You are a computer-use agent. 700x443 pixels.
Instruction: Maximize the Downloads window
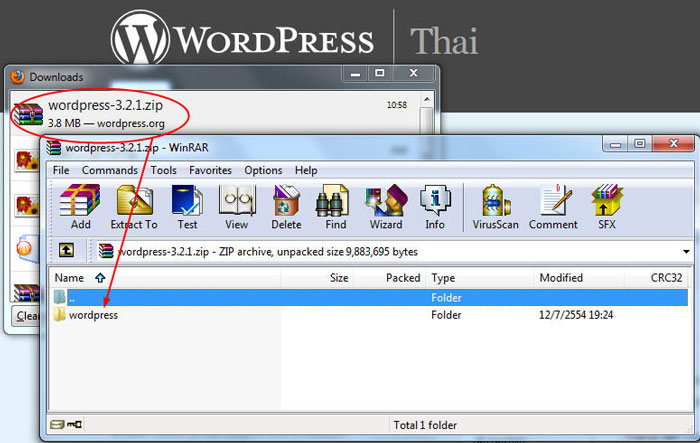coord(379,74)
